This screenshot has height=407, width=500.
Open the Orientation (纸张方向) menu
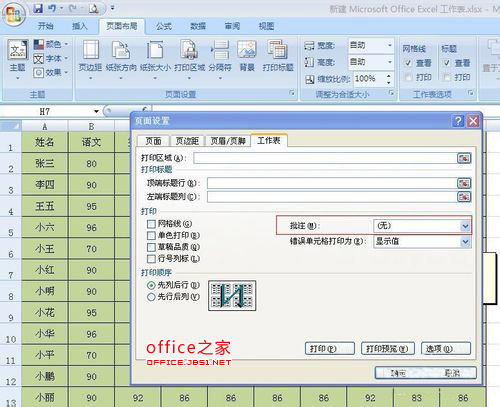pyautogui.click(x=121, y=60)
